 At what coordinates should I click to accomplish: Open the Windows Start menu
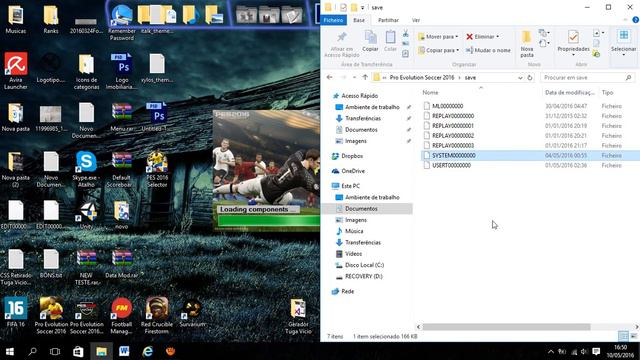[10, 351]
